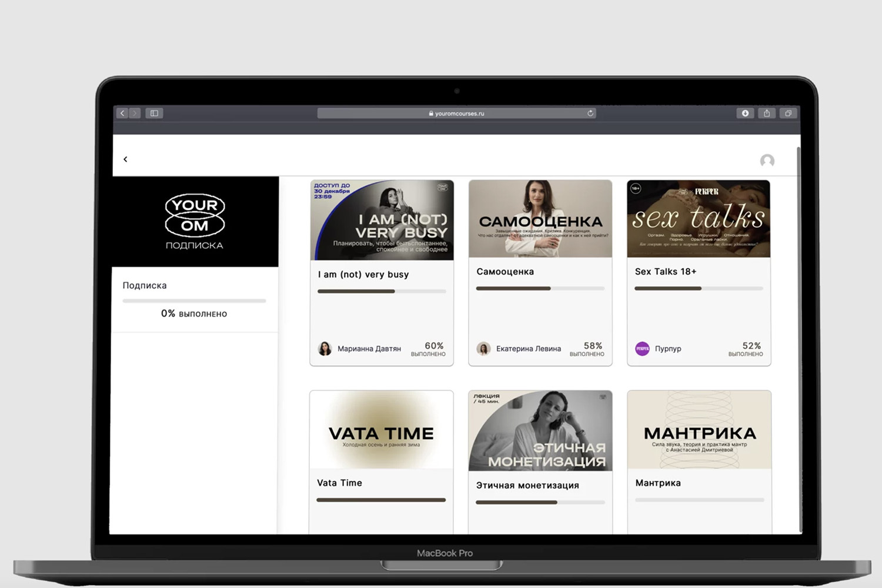The height and width of the screenshot is (588, 882).
Task: Go back using the page chevron arrow
Action: tap(125, 159)
